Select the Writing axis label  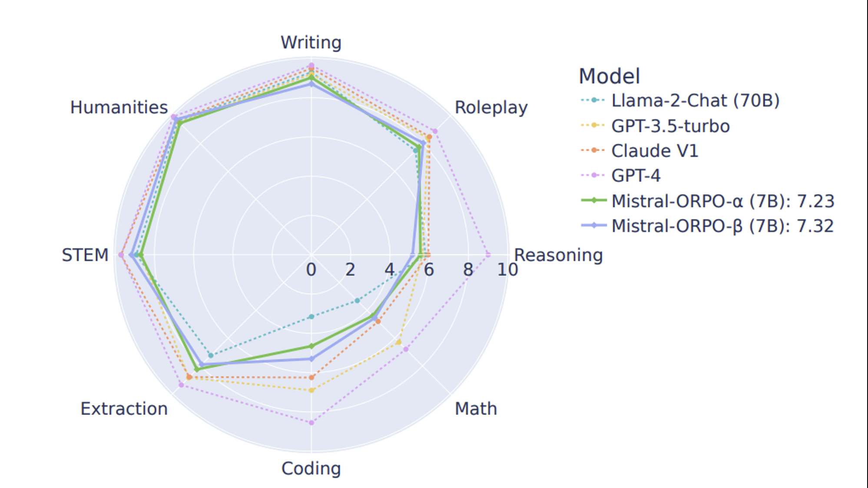311,43
